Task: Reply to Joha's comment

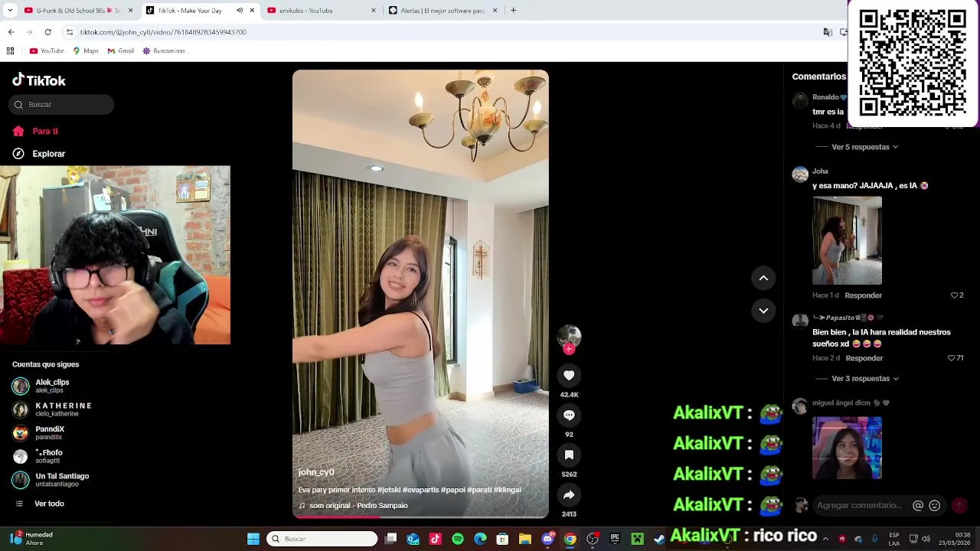Action: click(x=863, y=295)
